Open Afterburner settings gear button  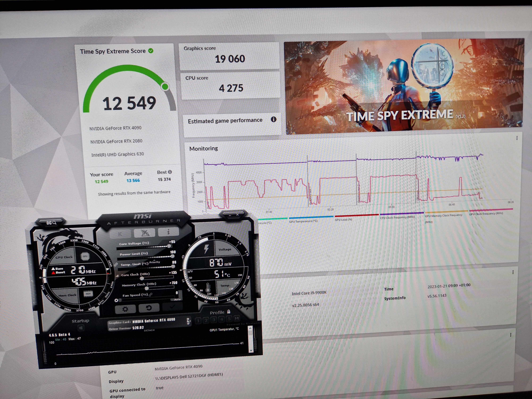point(125,309)
